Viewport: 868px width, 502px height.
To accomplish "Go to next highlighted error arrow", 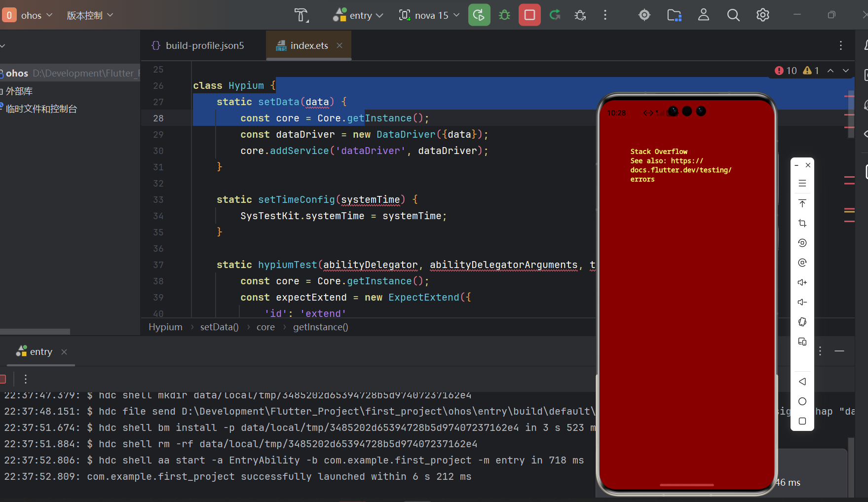I will 846,71.
